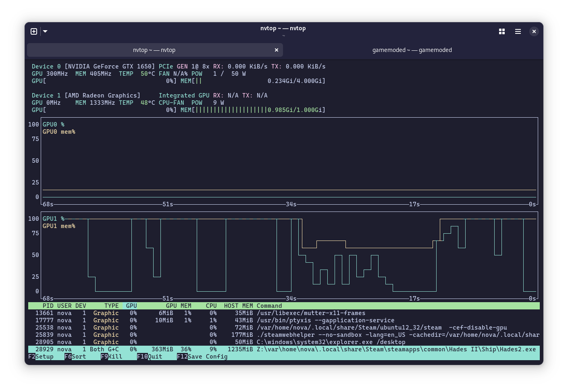Click F12 Save Config
This screenshot has width=568, height=392.
202,357
